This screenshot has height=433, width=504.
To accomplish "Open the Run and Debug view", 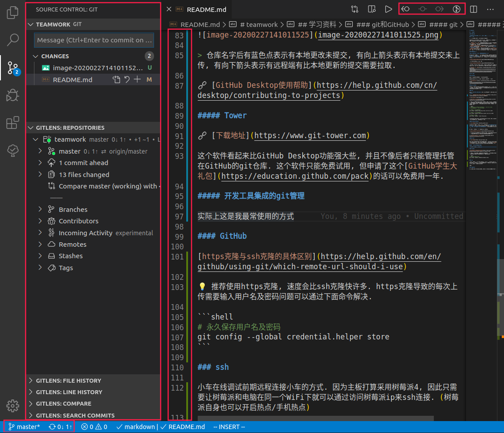I will (x=13, y=95).
